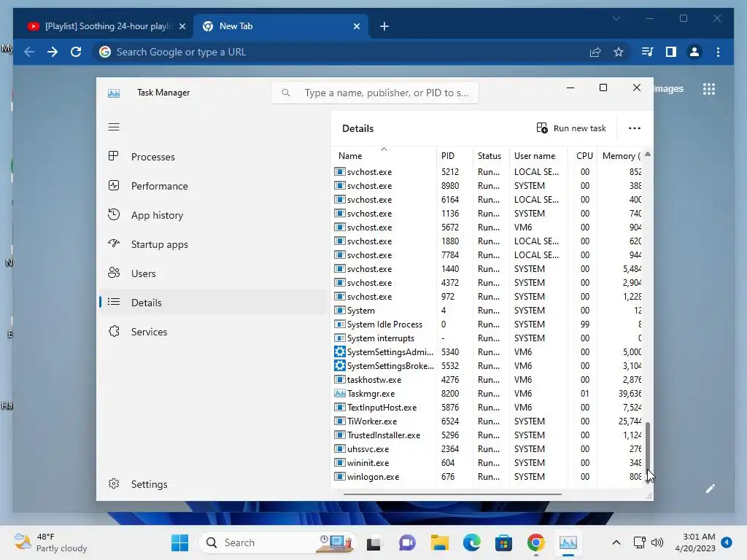Screen dimensions: 747x560
Task: Sort by the Status column header
Action: pyautogui.click(x=491, y=156)
